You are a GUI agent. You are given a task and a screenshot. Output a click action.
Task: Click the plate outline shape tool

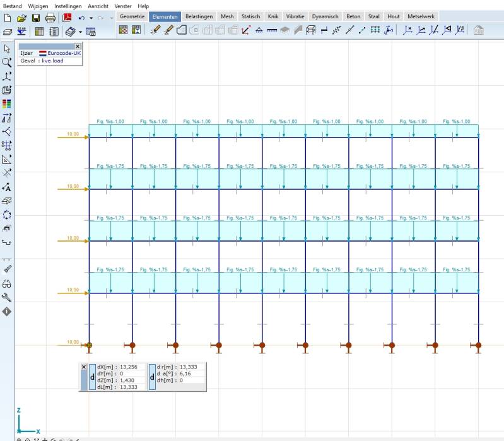[x=182, y=30]
